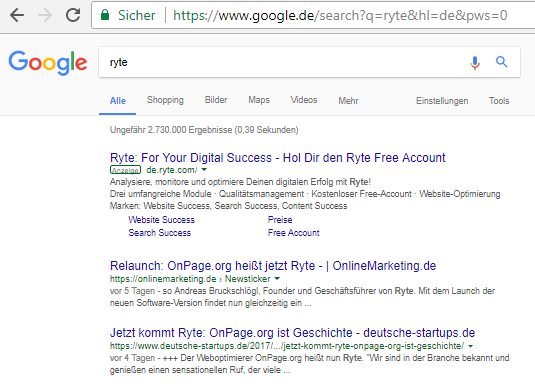The width and height of the screenshot is (535, 388).
Task: Open the Preise sitelink
Action: coord(280,220)
